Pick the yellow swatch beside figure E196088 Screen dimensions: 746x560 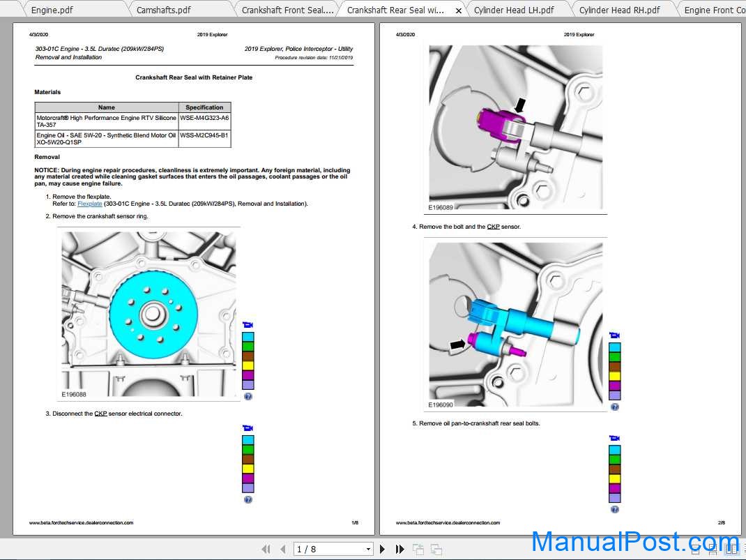point(248,366)
